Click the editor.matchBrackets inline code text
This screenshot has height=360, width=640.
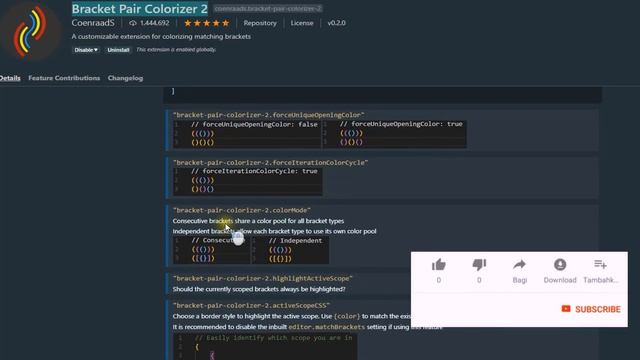click(327, 327)
